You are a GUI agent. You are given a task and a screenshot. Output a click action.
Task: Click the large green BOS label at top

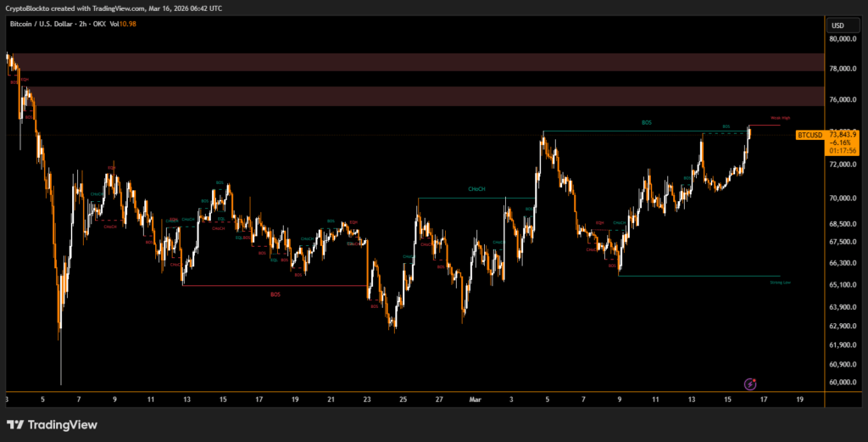pyautogui.click(x=647, y=123)
